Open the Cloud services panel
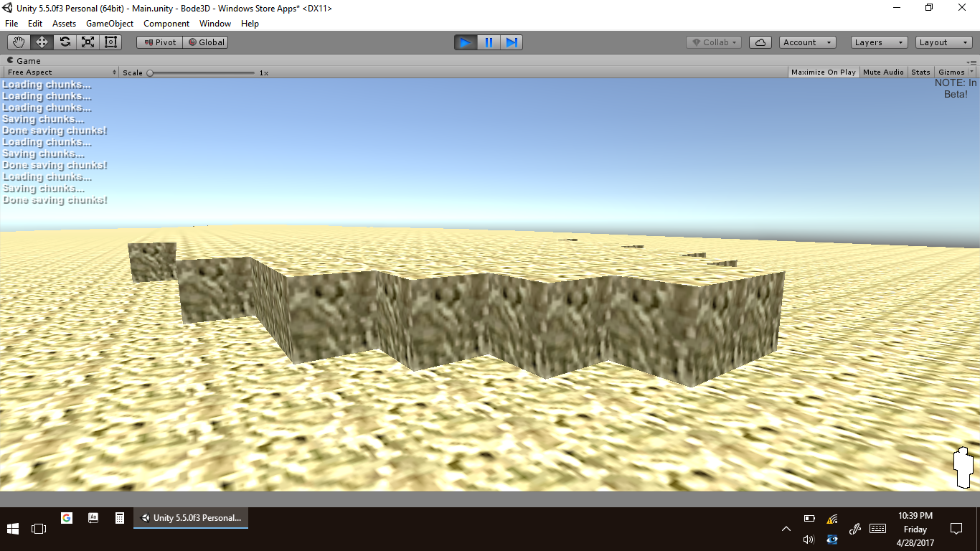Screen dimensions: 980x551 coord(760,42)
